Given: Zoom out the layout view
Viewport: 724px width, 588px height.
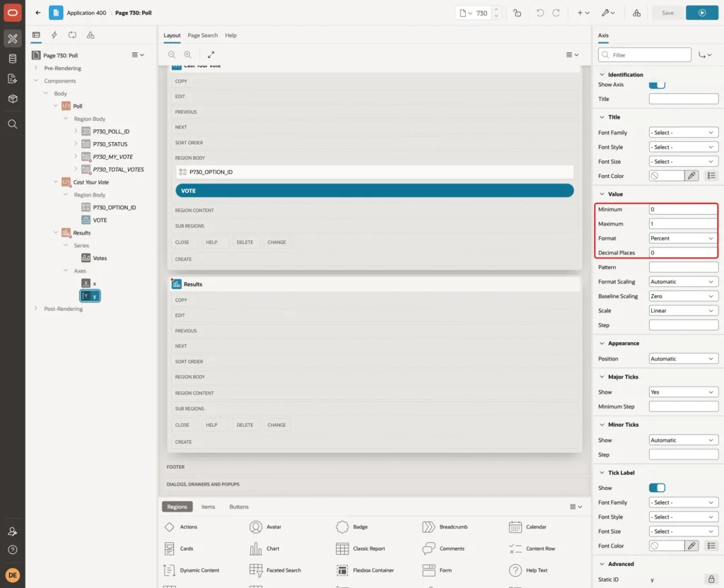Looking at the screenshot, I should (x=172, y=54).
